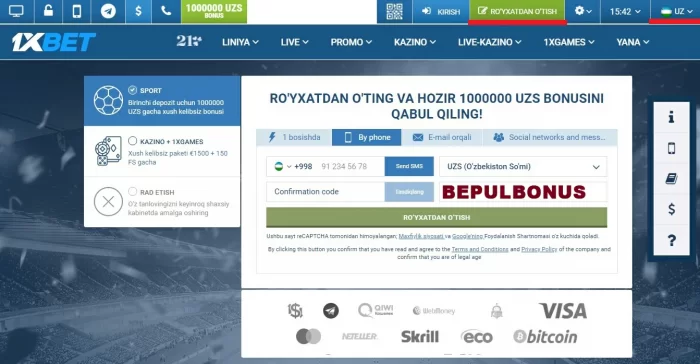Select the KAZINO + 1XGAMES bonus radio
The width and height of the screenshot is (700, 364).
[133, 141]
